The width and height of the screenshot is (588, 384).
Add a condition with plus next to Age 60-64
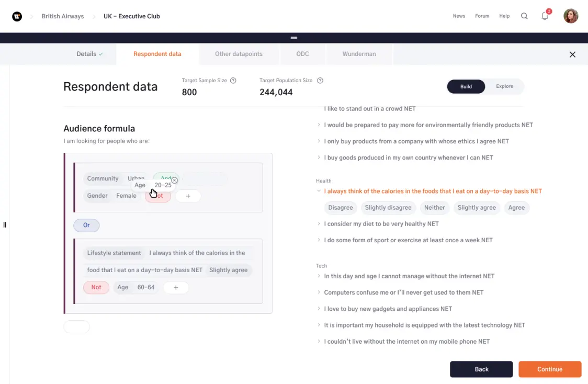tap(176, 288)
